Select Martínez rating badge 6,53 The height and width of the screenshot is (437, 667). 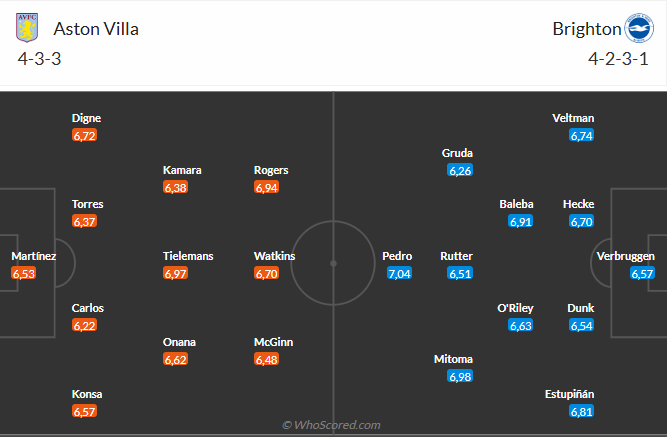click(x=24, y=273)
